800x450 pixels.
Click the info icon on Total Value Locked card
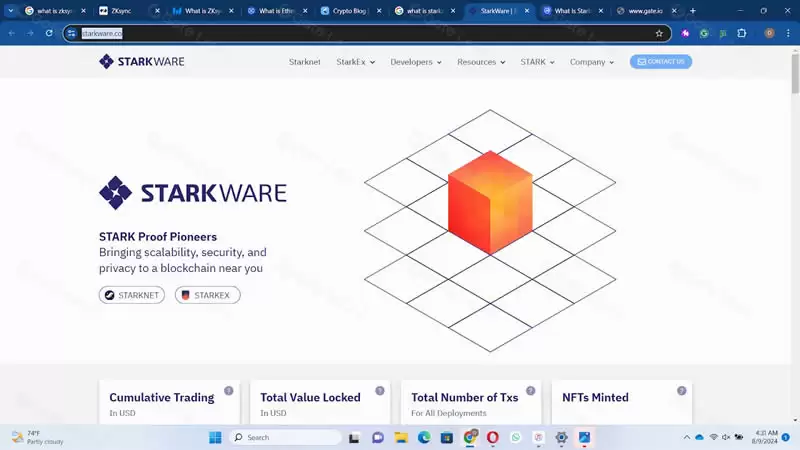coord(379,391)
